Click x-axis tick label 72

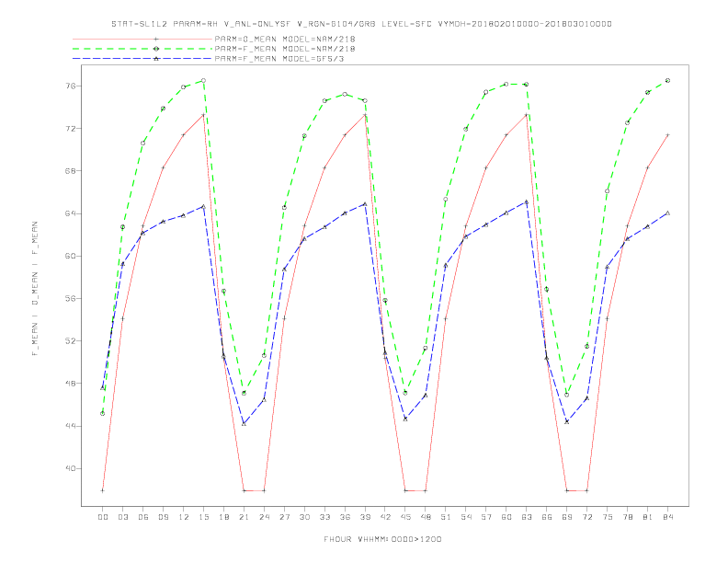[587, 517]
